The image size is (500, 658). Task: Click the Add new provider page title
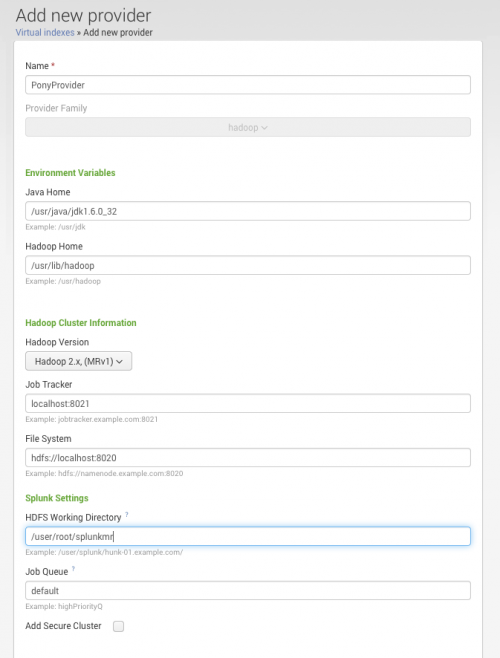click(x=83, y=16)
